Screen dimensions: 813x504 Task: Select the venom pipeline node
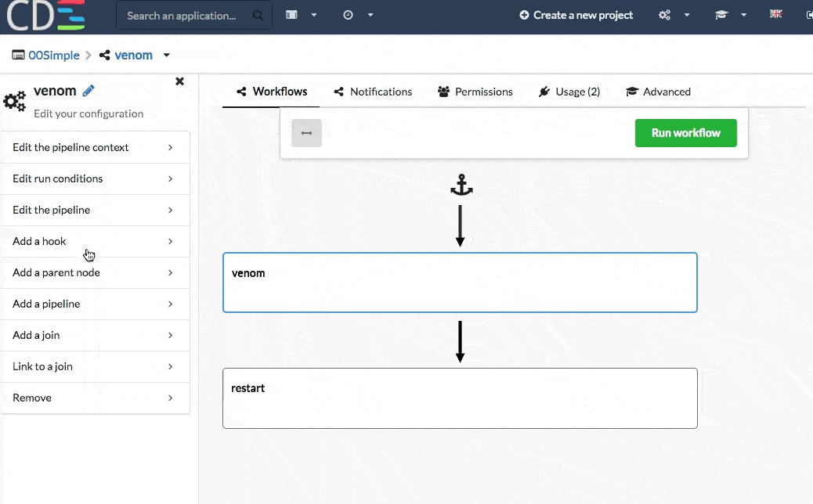[x=460, y=283]
